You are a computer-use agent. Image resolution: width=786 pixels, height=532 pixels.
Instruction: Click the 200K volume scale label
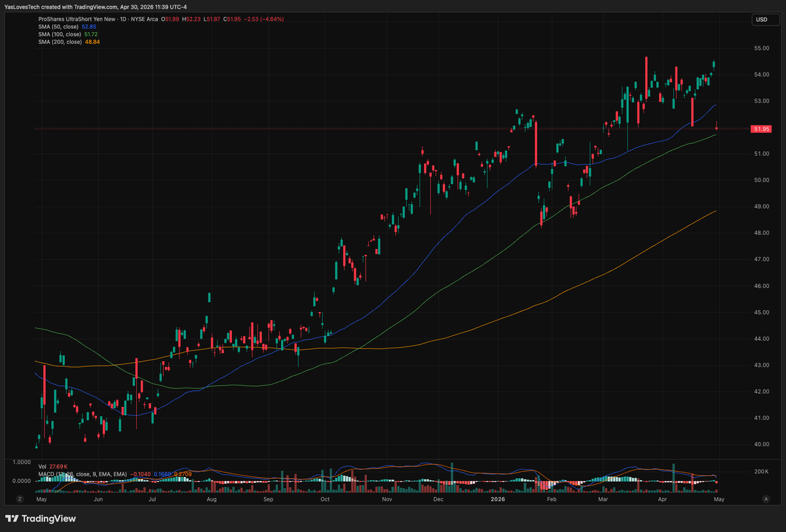coord(760,472)
